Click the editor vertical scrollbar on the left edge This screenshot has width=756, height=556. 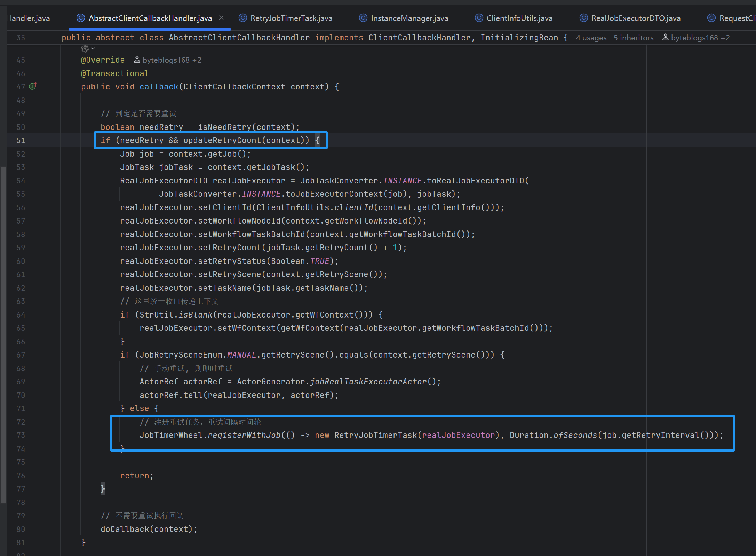point(3,334)
